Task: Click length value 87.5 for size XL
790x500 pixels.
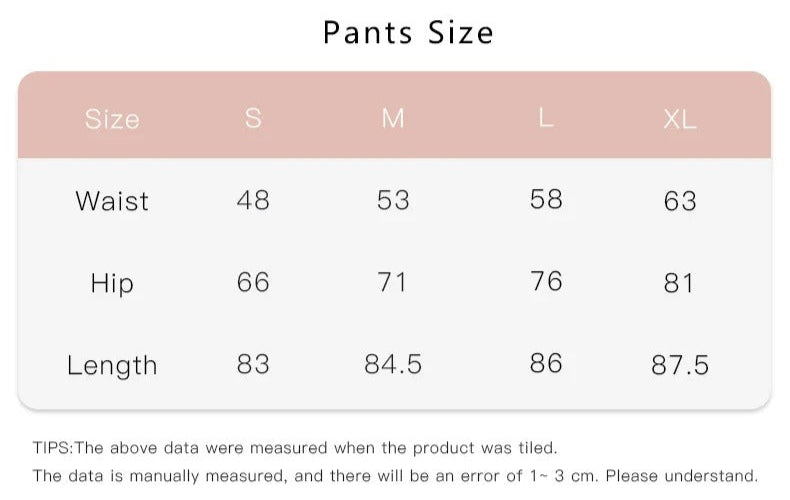Action: pyautogui.click(x=680, y=365)
